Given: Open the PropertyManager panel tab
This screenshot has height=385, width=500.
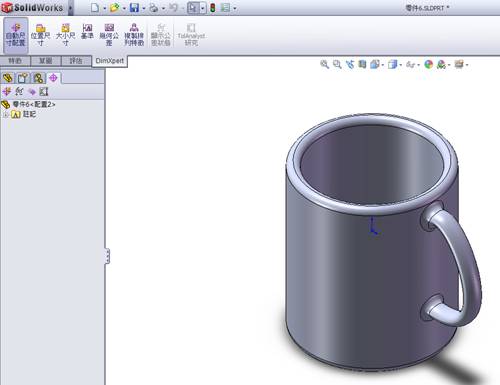Looking at the screenshot, I should [23, 78].
